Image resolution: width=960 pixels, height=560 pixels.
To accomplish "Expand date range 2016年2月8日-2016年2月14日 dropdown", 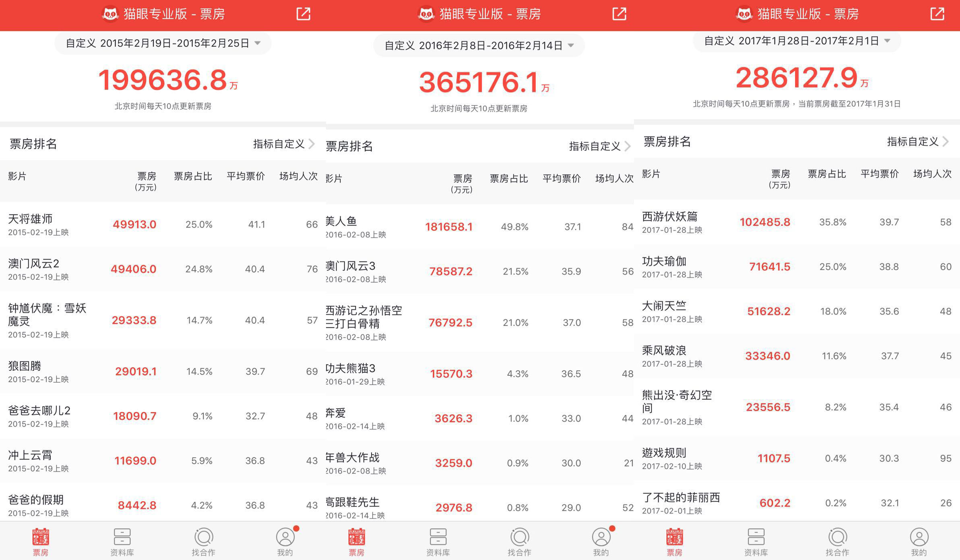I will pyautogui.click(x=479, y=45).
